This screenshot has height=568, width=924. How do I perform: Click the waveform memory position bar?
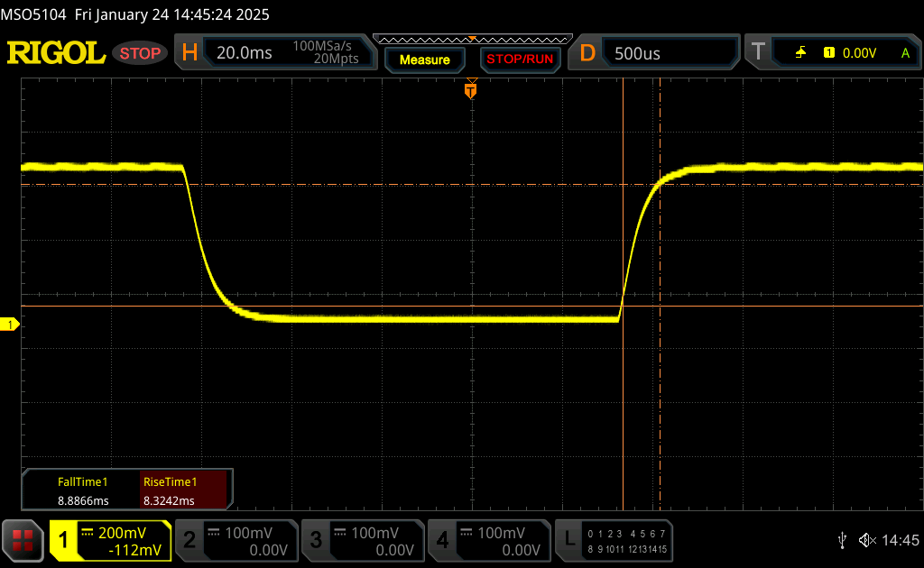click(x=473, y=40)
